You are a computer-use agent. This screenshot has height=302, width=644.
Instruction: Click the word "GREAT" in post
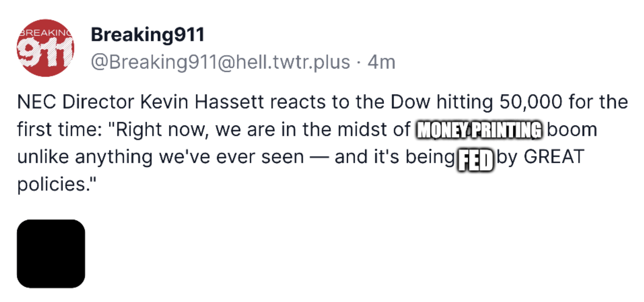[554, 157]
